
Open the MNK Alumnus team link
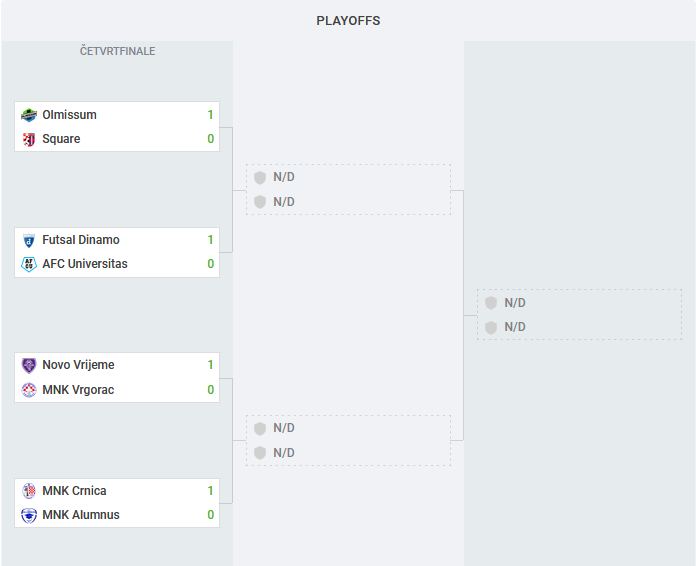81,515
